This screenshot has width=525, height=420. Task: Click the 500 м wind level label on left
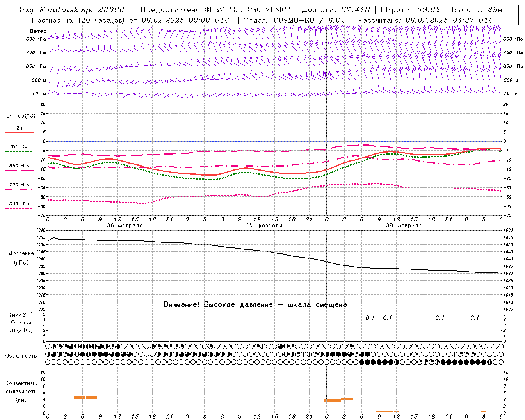click(x=39, y=80)
